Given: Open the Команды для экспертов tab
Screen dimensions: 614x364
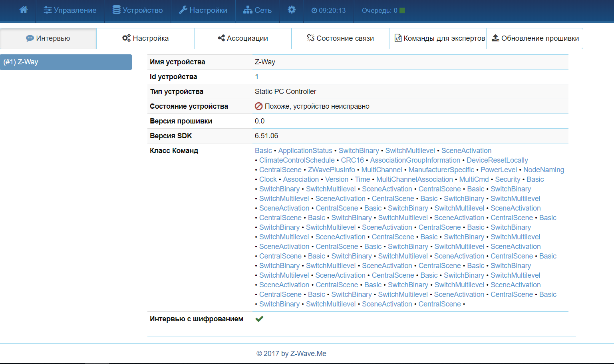Looking at the screenshot, I should pyautogui.click(x=438, y=38).
